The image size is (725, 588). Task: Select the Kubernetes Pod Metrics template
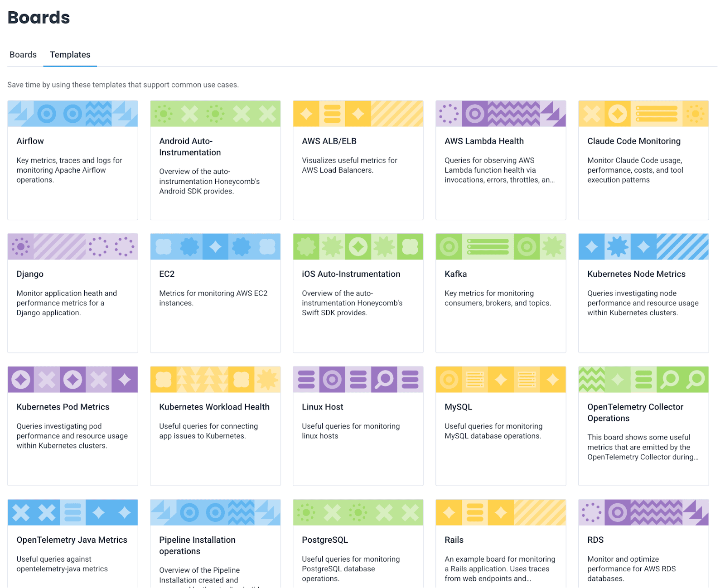(x=63, y=407)
